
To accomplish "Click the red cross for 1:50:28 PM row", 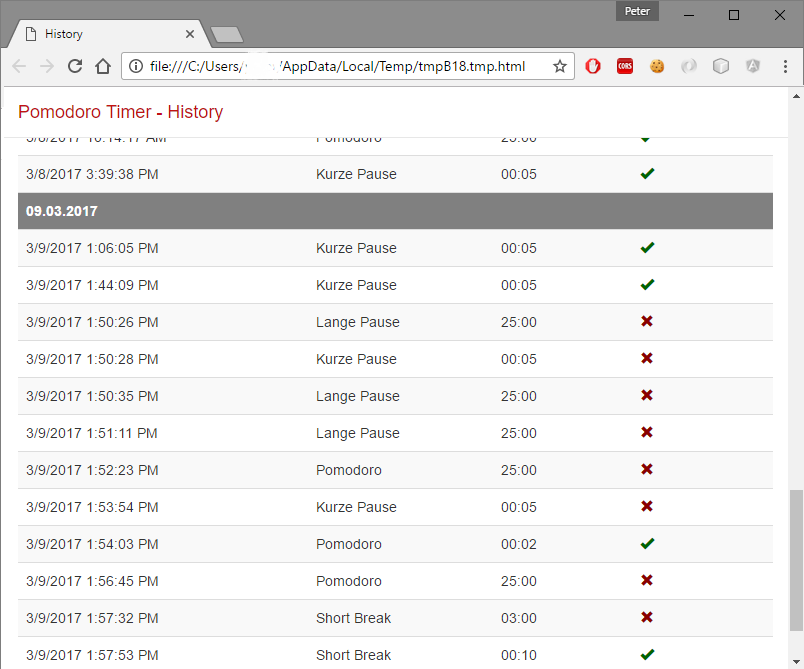I will click(647, 358).
